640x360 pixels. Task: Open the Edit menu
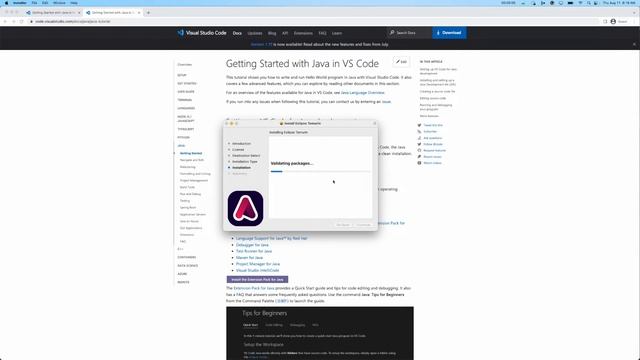tap(45, 3)
